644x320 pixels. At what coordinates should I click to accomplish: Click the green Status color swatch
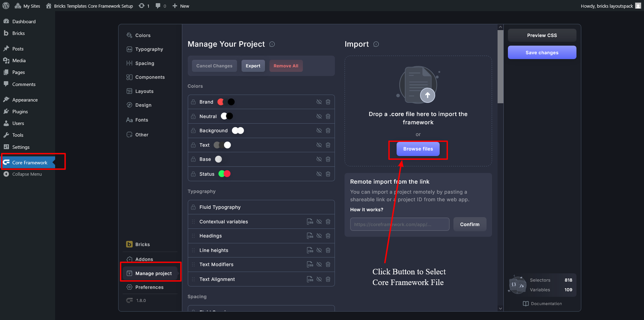tap(221, 174)
